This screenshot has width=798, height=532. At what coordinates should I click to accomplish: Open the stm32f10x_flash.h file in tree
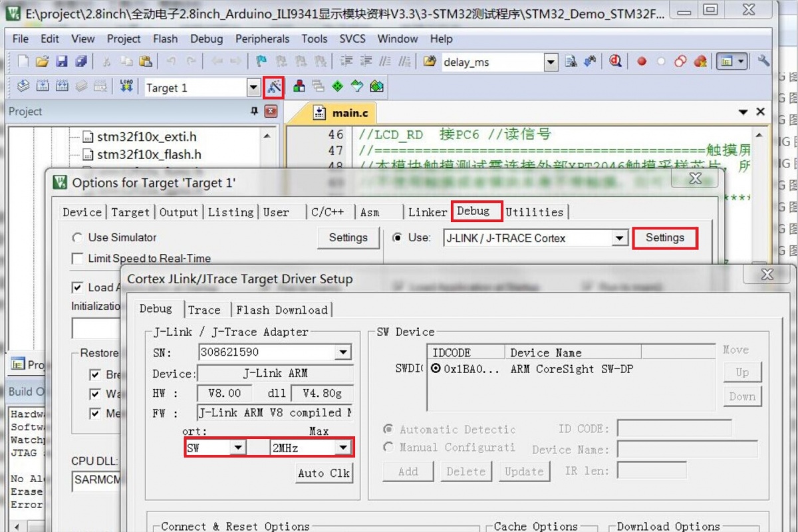tap(148, 154)
